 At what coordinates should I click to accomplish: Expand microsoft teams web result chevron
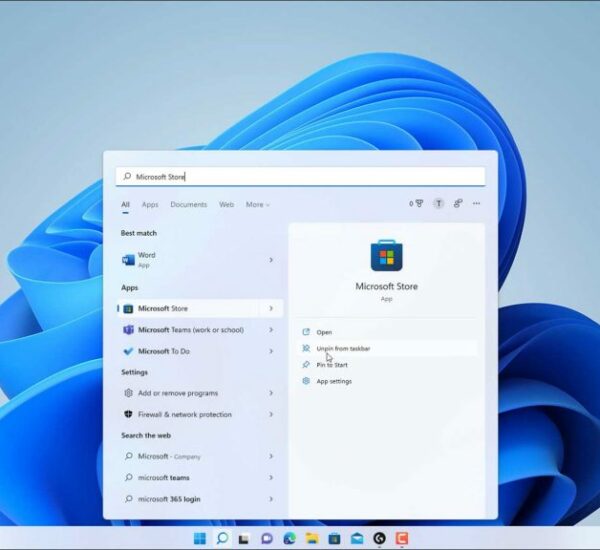tap(271, 477)
